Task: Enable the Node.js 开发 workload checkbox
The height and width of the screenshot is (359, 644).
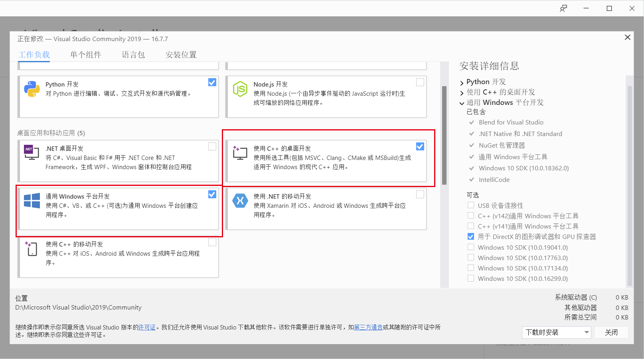Action: point(420,82)
